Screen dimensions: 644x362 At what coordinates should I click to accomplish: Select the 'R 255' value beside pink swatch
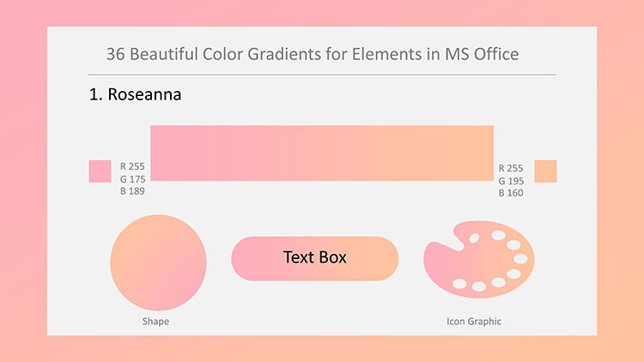(132, 166)
